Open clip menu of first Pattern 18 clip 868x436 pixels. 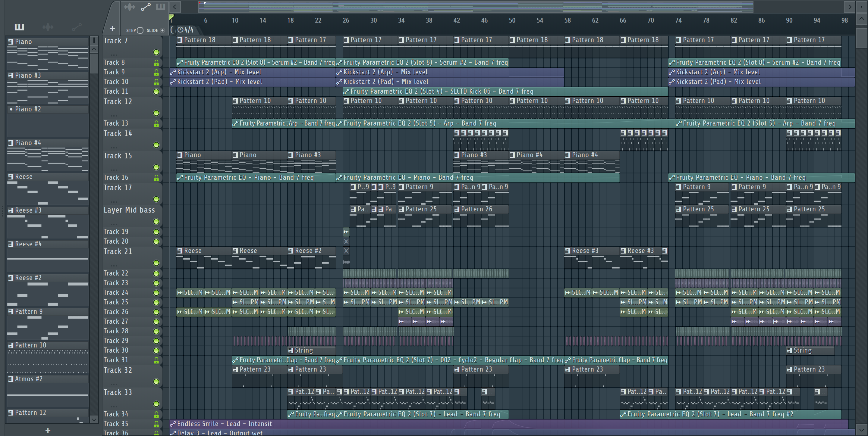coord(180,40)
